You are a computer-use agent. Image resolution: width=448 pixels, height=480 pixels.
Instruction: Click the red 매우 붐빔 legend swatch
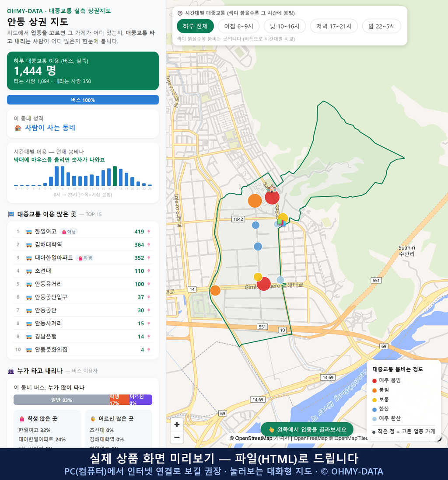tap(374, 380)
